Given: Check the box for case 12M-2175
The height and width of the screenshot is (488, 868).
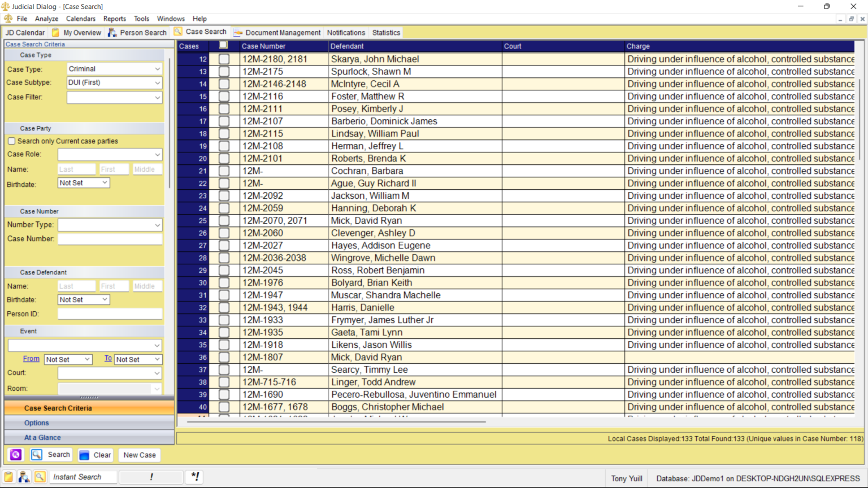Looking at the screenshot, I should (x=224, y=71).
